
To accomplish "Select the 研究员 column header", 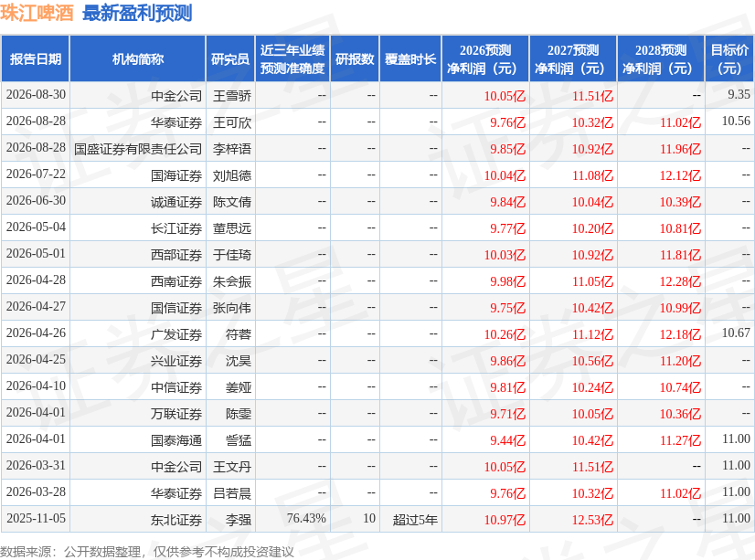I will coord(230,58).
